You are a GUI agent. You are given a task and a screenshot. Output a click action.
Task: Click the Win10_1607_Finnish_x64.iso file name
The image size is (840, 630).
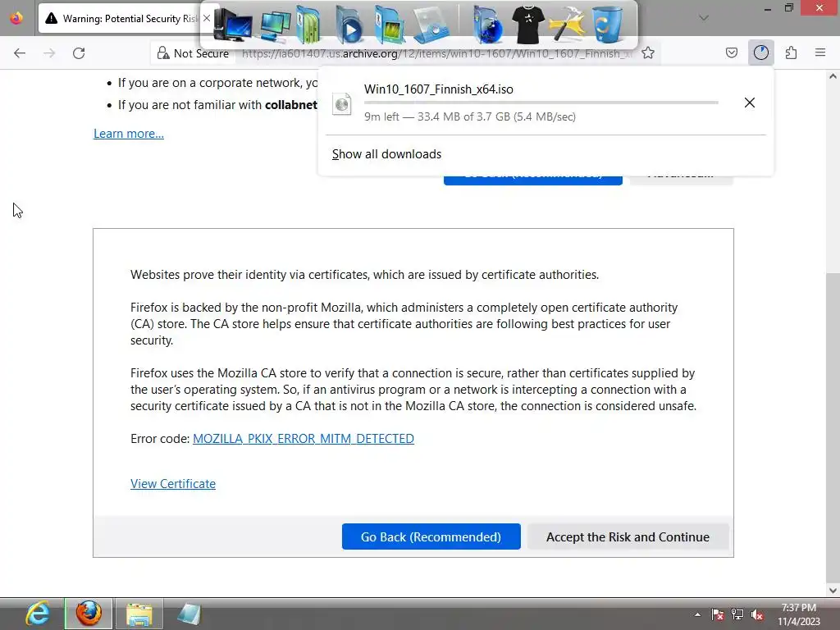(439, 89)
